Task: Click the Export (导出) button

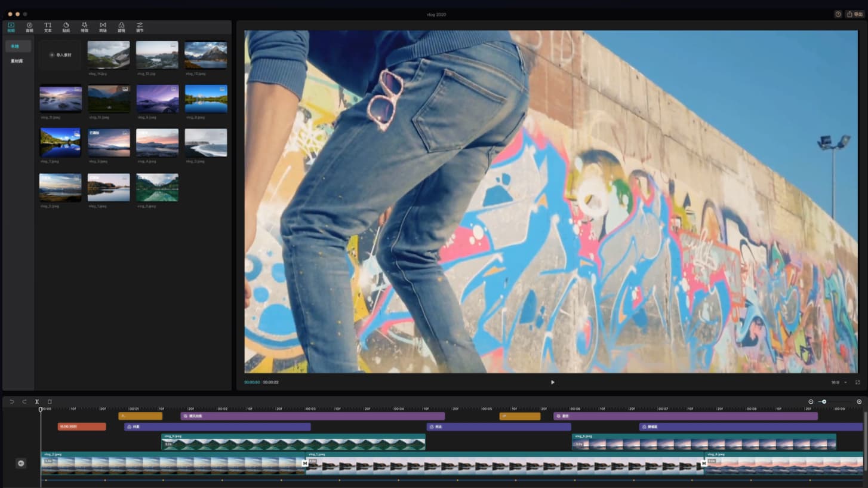Action: 854,14
